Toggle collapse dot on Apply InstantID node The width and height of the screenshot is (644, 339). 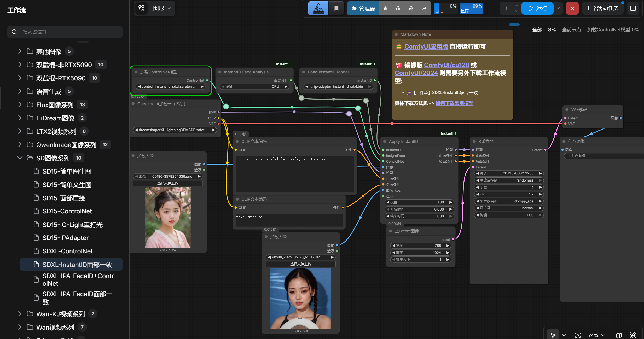pos(385,141)
